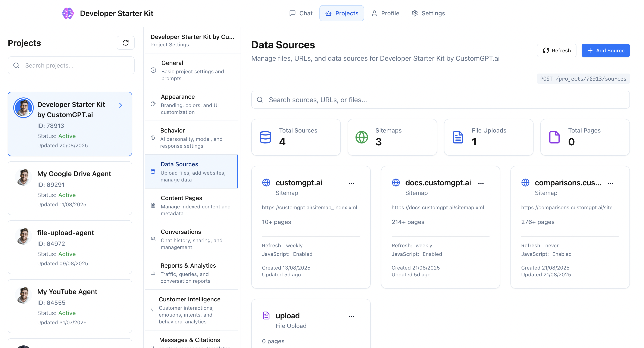The height and width of the screenshot is (348, 644).
Task: Expand Developer Starter Kit project chevron
Action: point(121,105)
